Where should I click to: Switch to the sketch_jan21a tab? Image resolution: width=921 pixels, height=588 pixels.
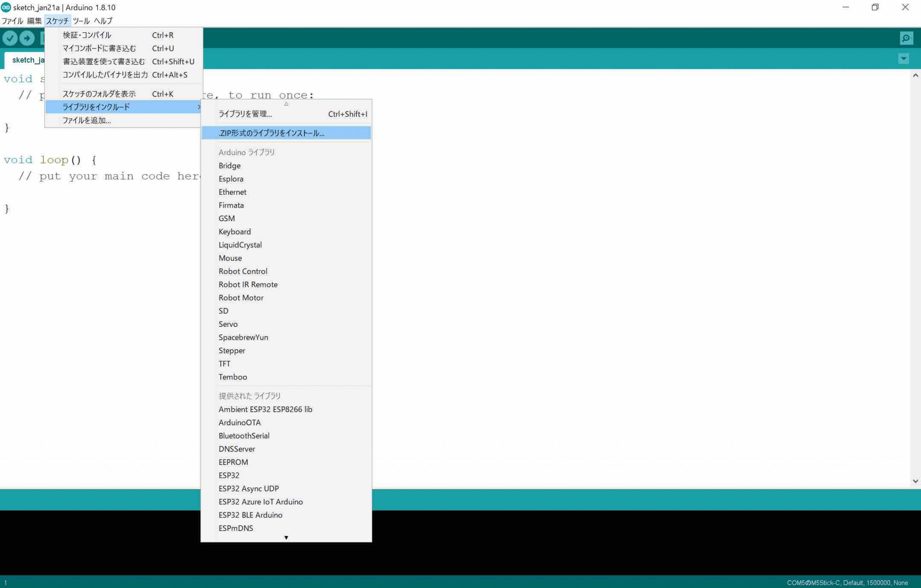(x=27, y=60)
